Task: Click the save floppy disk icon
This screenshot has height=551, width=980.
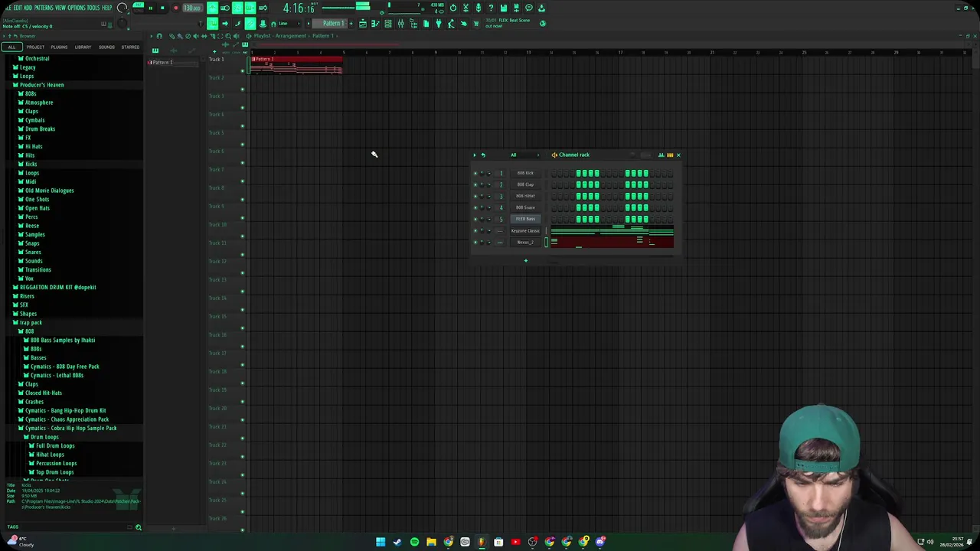Action: [x=504, y=8]
